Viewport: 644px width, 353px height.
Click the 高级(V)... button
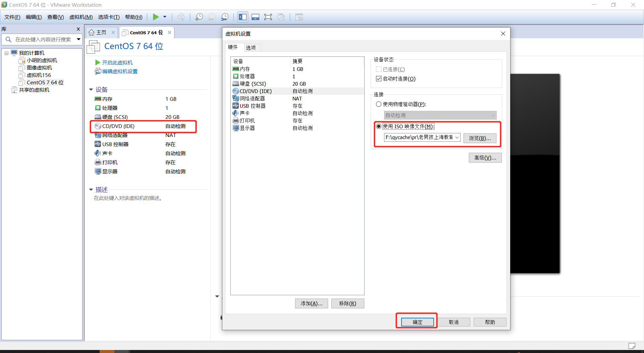(485, 158)
